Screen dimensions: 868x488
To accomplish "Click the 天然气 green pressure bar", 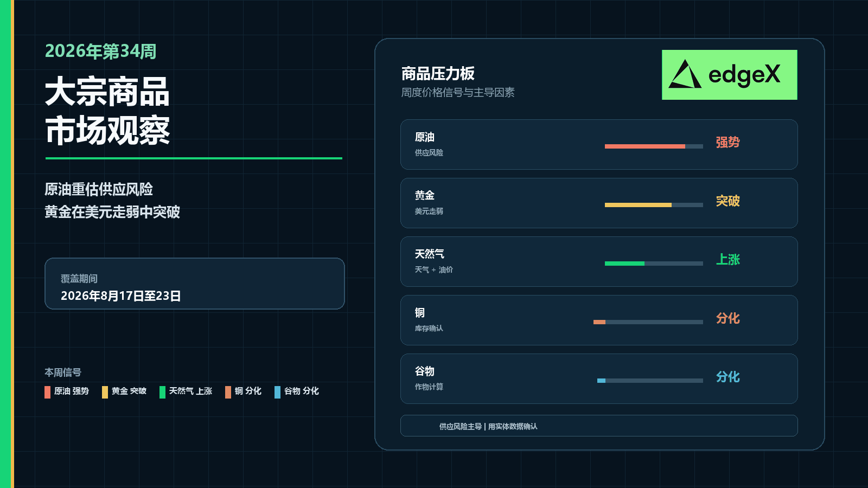I will click(x=624, y=264).
